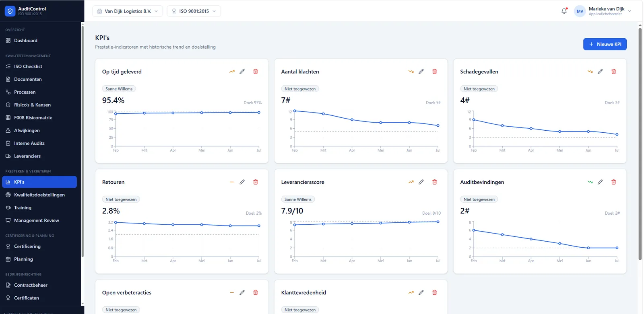Edit the Op tijd geleverd KPI
Image resolution: width=644 pixels, height=314 pixels.
coord(242,72)
